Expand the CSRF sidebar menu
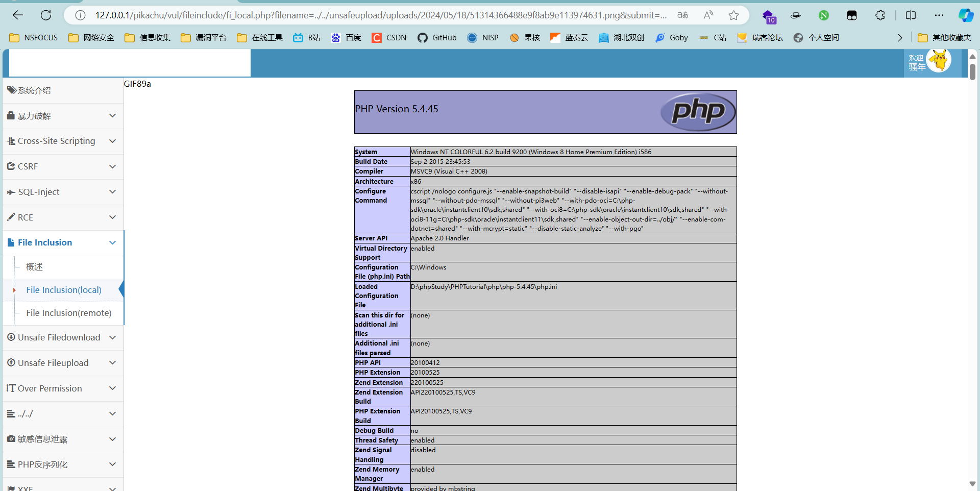Screen dimensions: 980x491 click(x=63, y=166)
